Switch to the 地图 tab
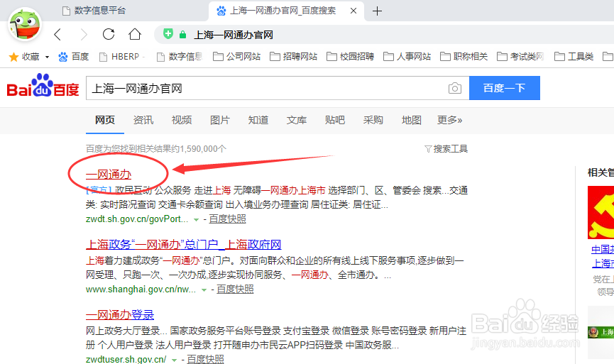This screenshot has width=614, height=364. tap(412, 120)
